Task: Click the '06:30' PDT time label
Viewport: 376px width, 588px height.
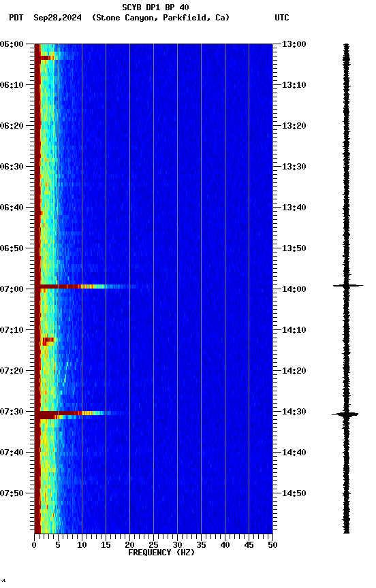Action: tap(12, 167)
